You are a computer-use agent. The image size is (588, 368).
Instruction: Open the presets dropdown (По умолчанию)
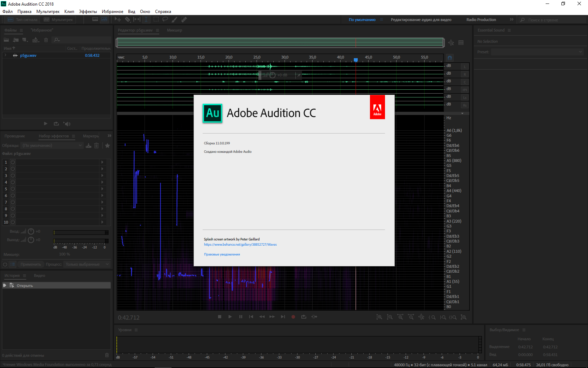[52, 145]
